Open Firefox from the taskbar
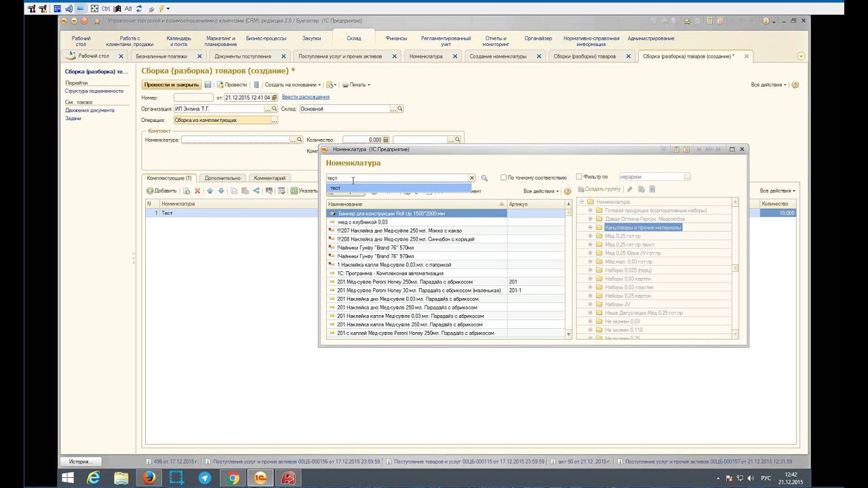Viewport: 868px width, 488px height. tap(149, 478)
